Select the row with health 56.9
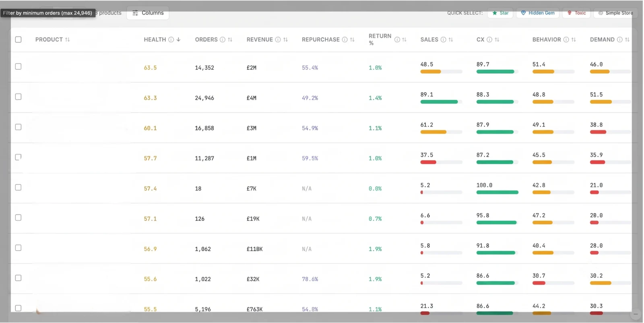The width and height of the screenshot is (644, 323). click(x=18, y=248)
